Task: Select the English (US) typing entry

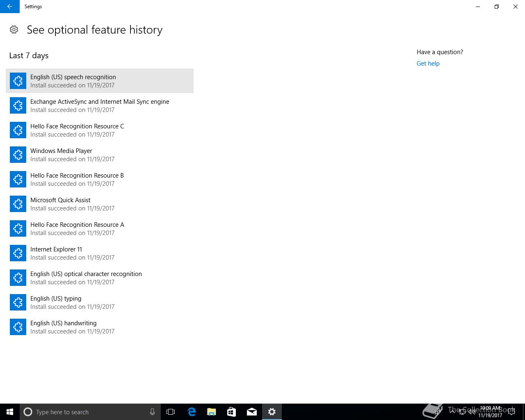Action: click(100, 302)
